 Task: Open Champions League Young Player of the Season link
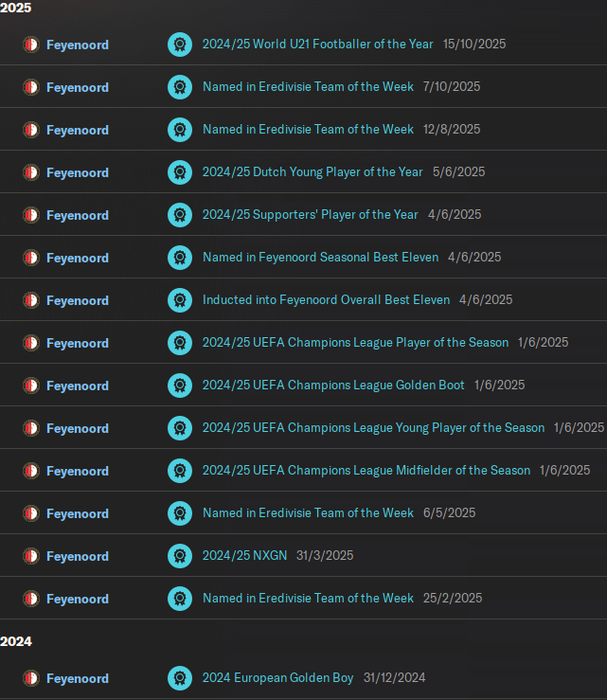373,428
